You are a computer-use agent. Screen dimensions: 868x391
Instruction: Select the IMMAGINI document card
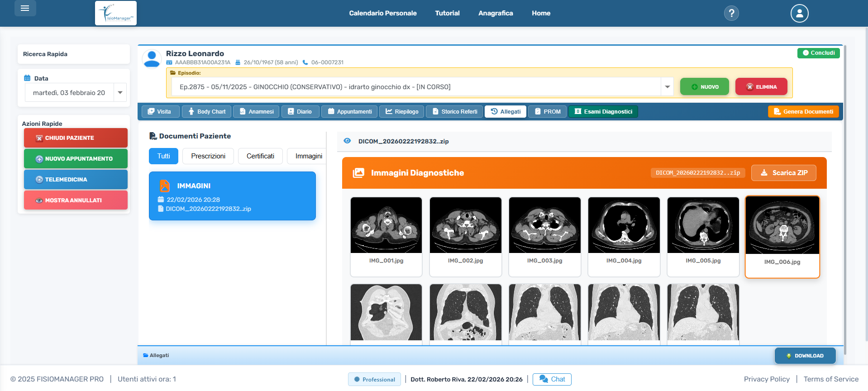(232, 196)
